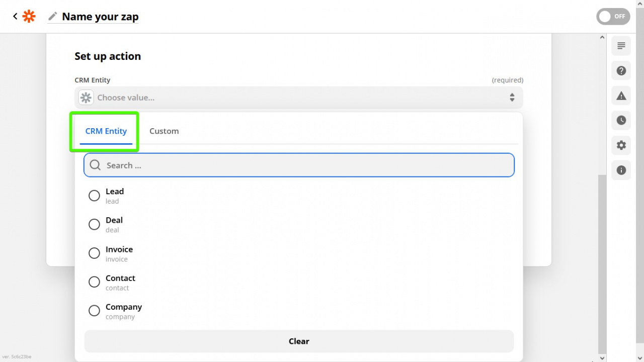The height and width of the screenshot is (362, 644).
Task: Open the notes panel icon in sidebar
Action: point(621,46)
